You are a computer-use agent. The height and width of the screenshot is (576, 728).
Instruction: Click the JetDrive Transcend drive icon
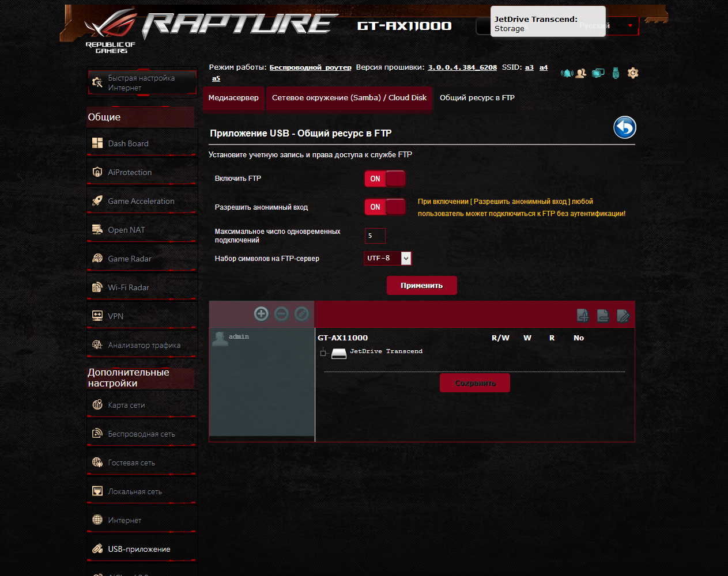(339, 353)
